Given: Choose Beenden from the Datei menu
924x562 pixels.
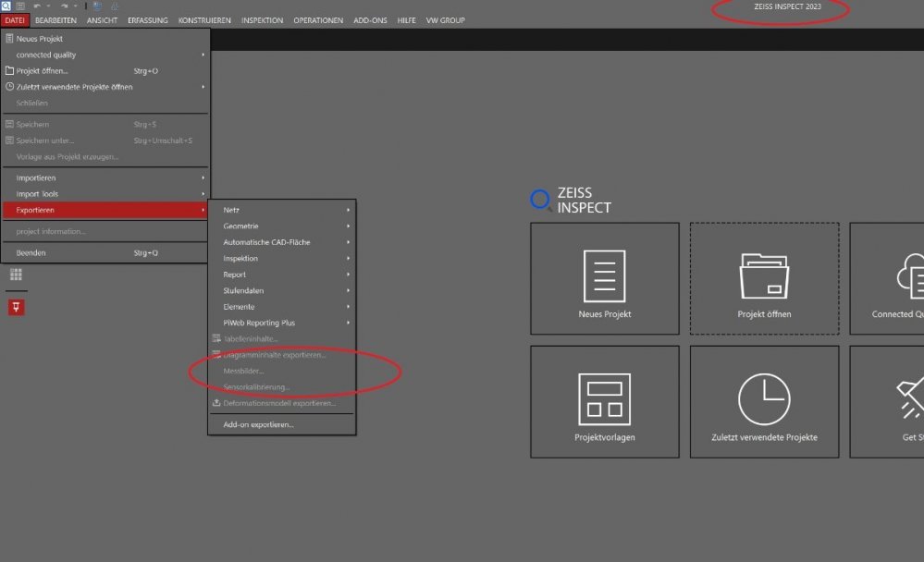Looking at the screenshot, I should click(x=31, y=252).
